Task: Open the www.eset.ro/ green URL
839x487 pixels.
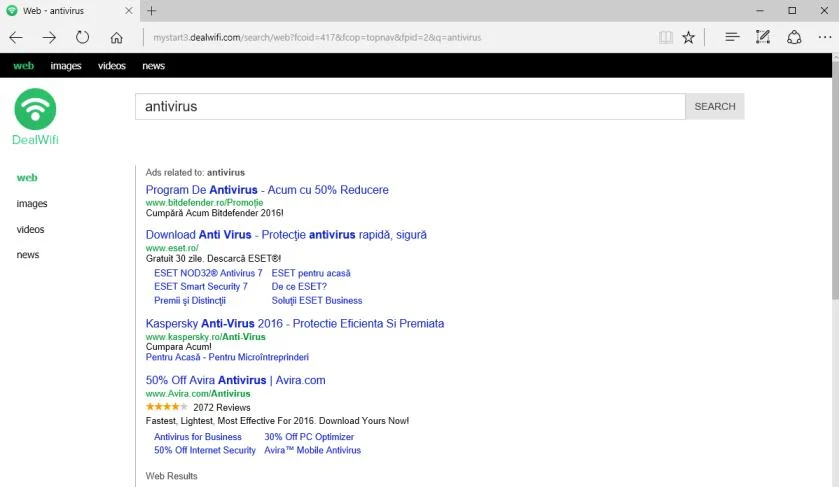Action: pos(172,248)
